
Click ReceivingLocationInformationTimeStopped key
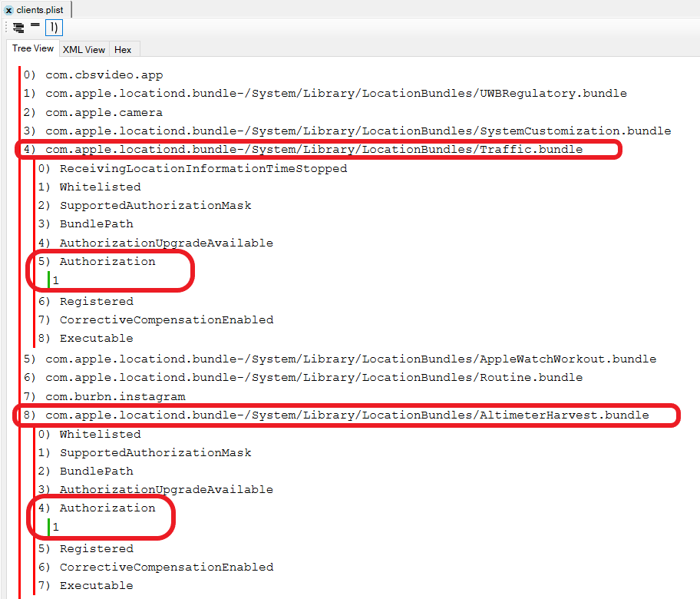203,168
